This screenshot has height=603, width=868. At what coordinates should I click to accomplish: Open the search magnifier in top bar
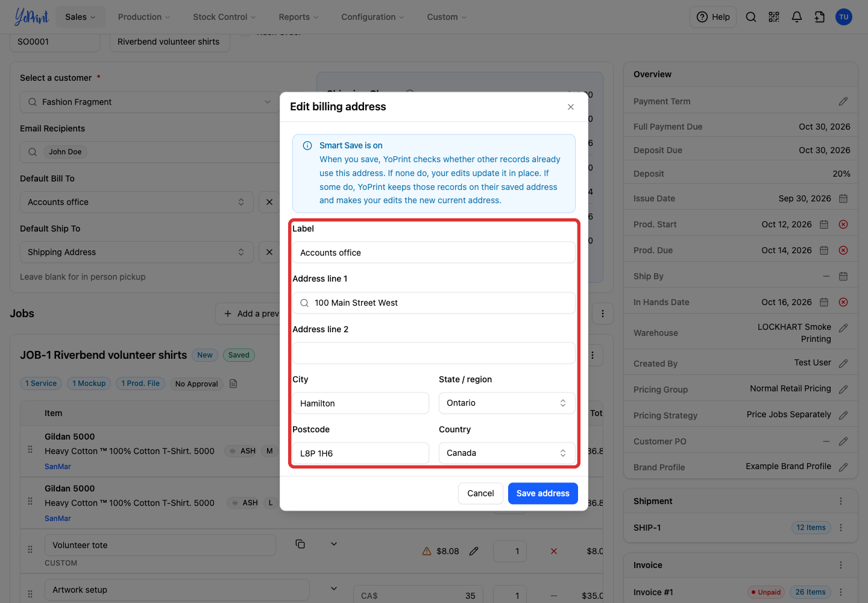(751, 17)
